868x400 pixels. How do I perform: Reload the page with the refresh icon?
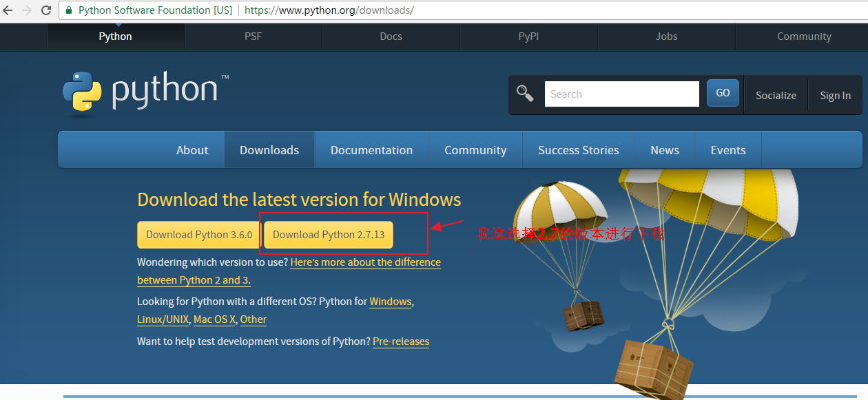coord(47,10)
